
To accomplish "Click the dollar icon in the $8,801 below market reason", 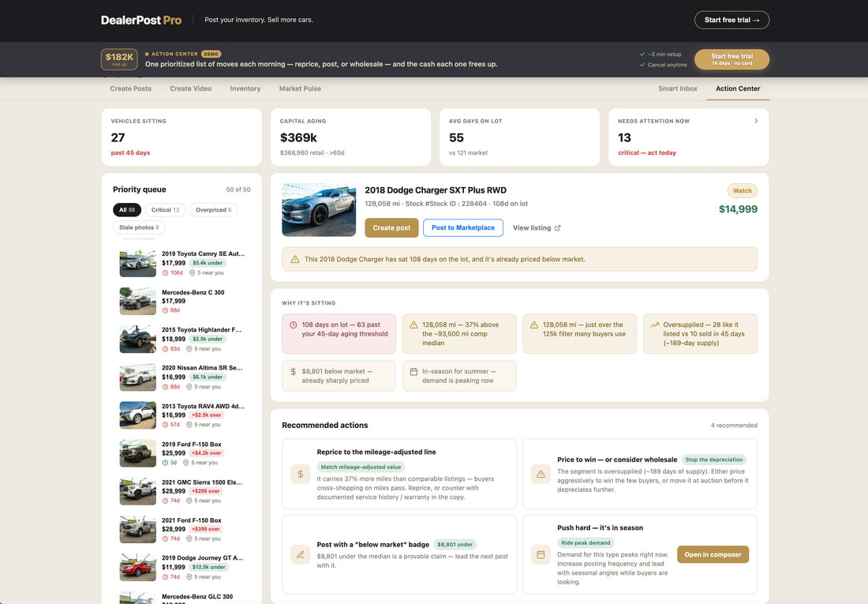I will point(294,371).
